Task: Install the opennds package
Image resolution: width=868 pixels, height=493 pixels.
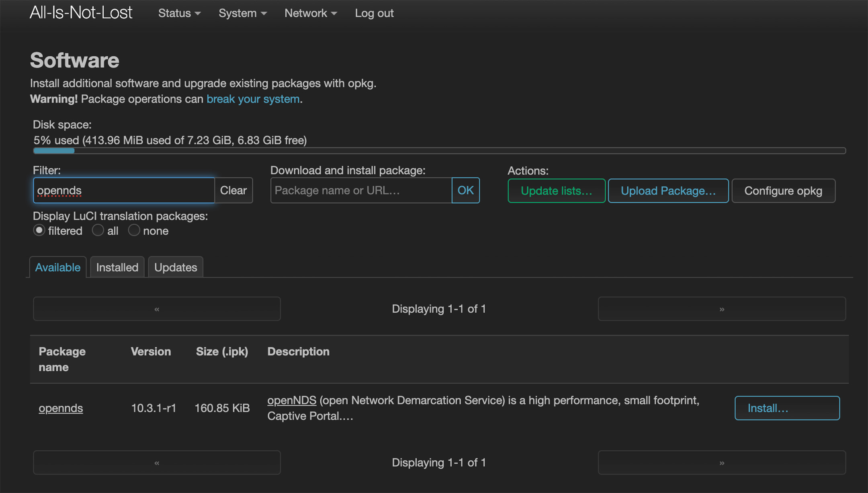Action: tap(787, 408)
